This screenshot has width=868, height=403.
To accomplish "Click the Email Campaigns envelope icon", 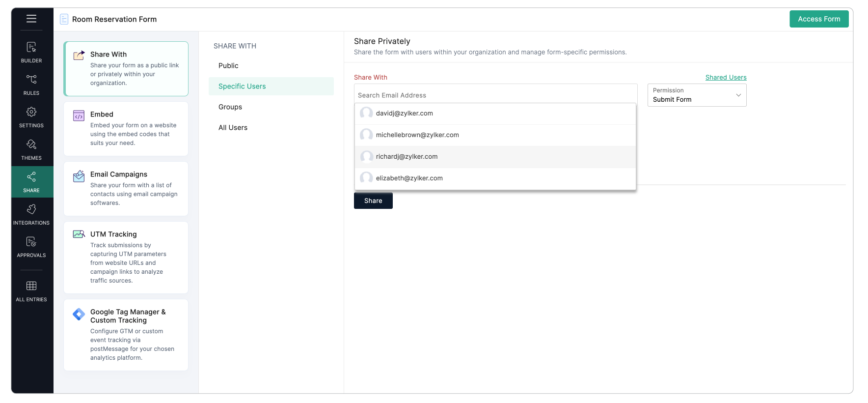I will click(79, 176).
